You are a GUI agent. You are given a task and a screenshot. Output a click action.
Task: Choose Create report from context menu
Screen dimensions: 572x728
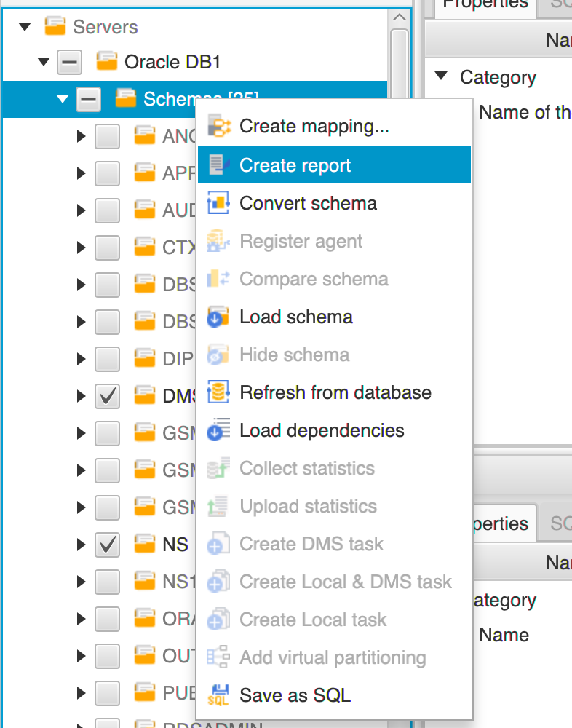click(x=334, y=165)
